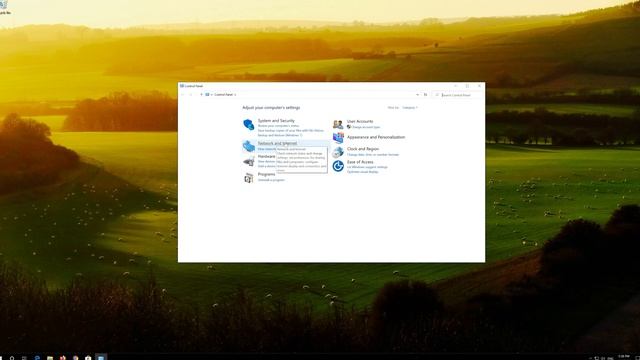Viewport: 640px width, 360px height.
Task: Open the Appearance and Personalization icon
Action: coord(338,138)
